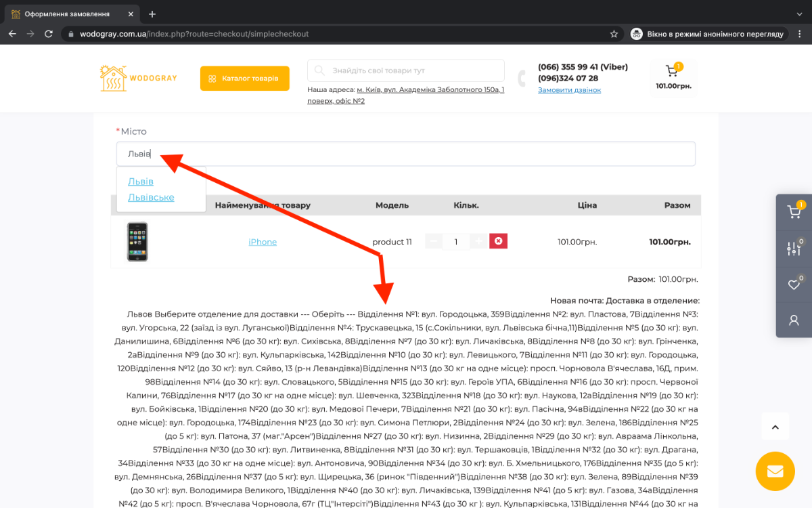Reload the page
The width and height of the screenshot is (812, 508).
tap(49, 34)
